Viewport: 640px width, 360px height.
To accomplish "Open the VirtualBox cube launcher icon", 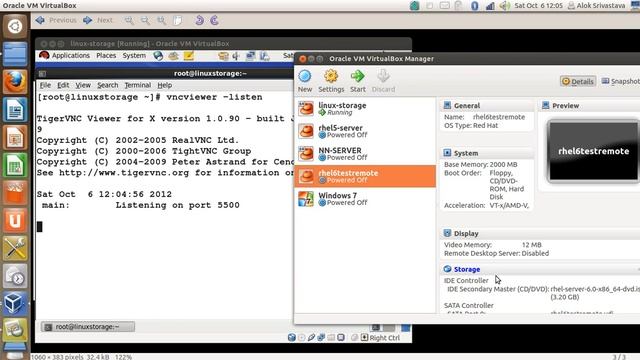I will pos(15,304).
